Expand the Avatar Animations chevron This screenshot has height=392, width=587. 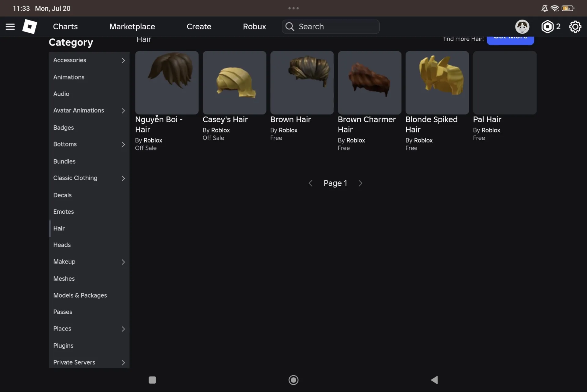coord(123,111)
